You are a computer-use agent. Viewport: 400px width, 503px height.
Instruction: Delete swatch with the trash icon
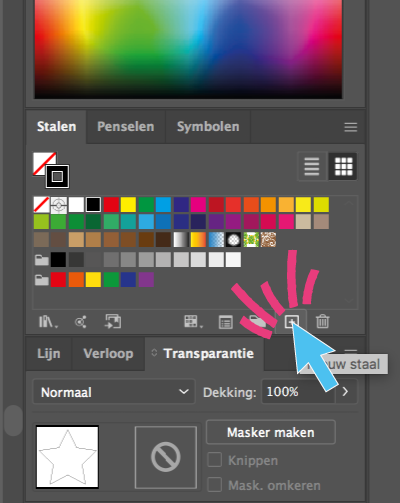tap(323, 322)
